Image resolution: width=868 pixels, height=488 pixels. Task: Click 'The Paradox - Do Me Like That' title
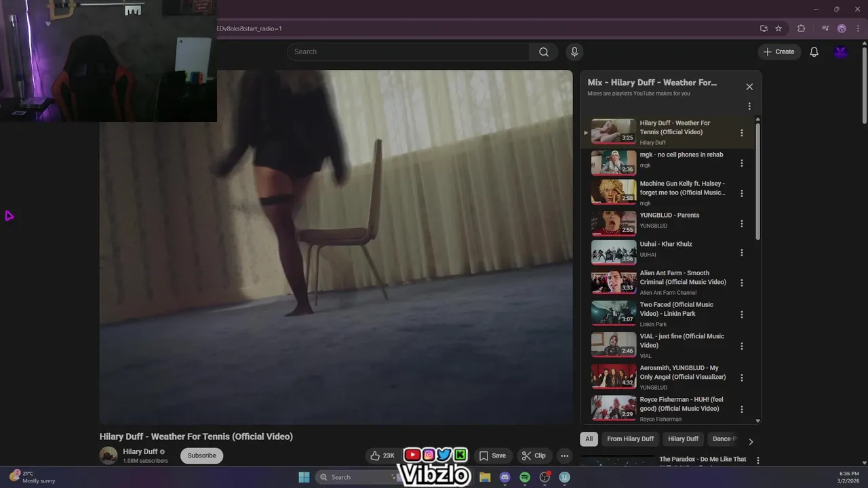pyautogui.click(x=703, y=460)
